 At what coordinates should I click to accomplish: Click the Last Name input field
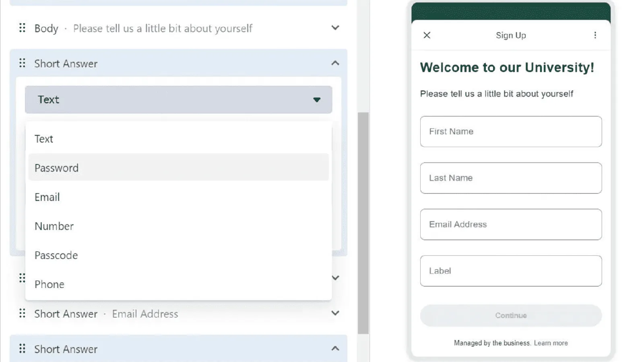click(x=511, y=178)
